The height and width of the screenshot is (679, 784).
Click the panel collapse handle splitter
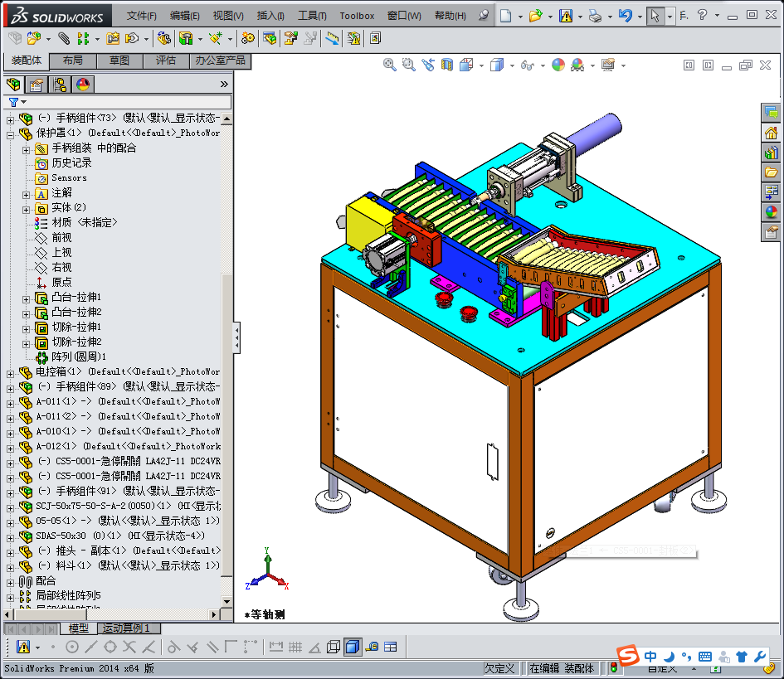point(236,337)
